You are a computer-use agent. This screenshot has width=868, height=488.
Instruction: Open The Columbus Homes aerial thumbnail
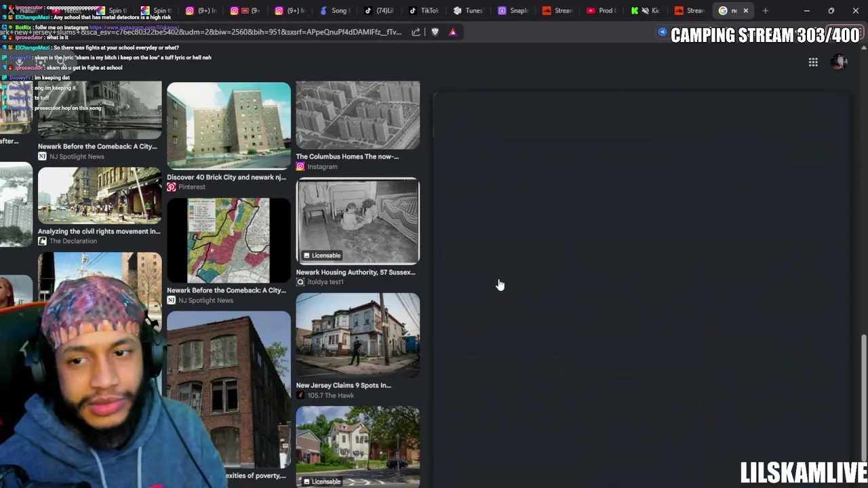tap(358, 115)
